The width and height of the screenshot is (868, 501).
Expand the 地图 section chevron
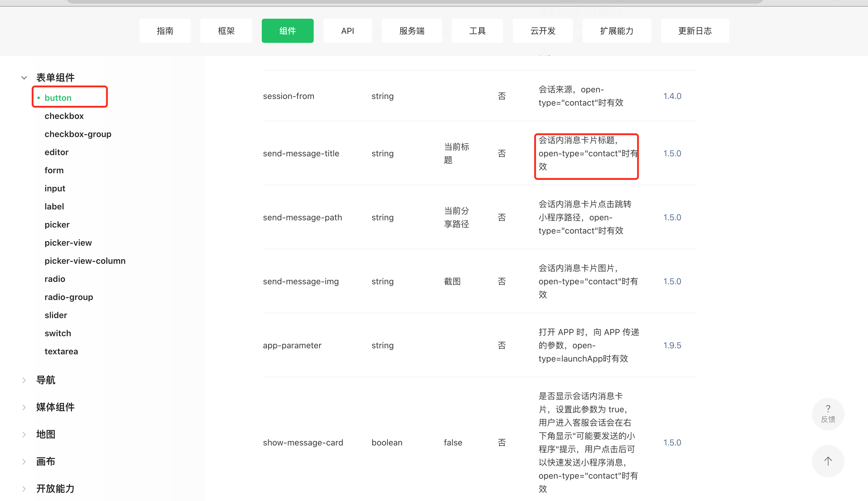(x=24, y=435)
